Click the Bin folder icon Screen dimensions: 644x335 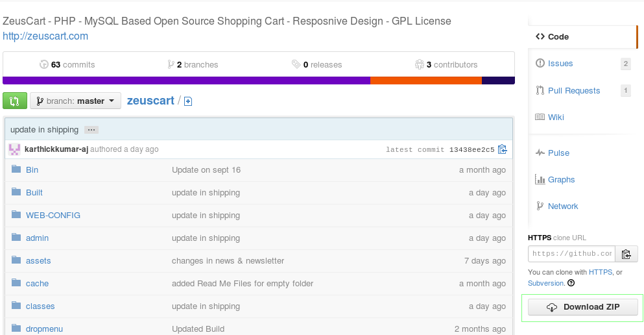click(x=16, y=169)
